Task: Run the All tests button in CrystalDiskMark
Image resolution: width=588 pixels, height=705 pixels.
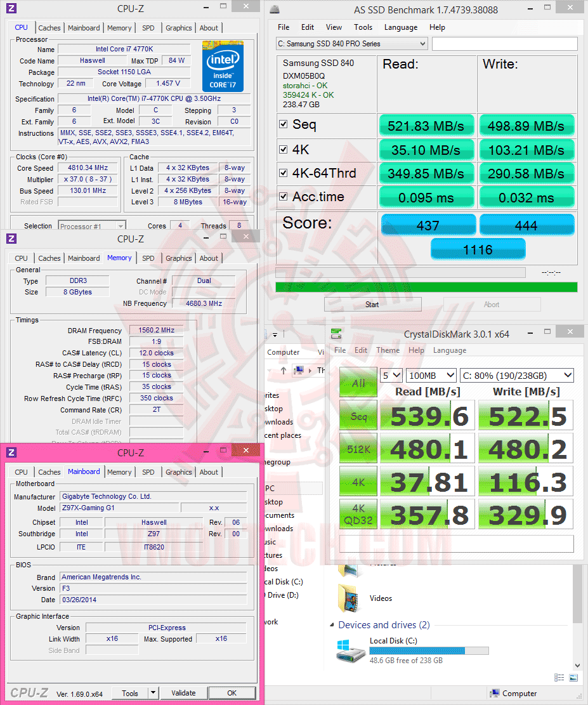Action: 358,382
